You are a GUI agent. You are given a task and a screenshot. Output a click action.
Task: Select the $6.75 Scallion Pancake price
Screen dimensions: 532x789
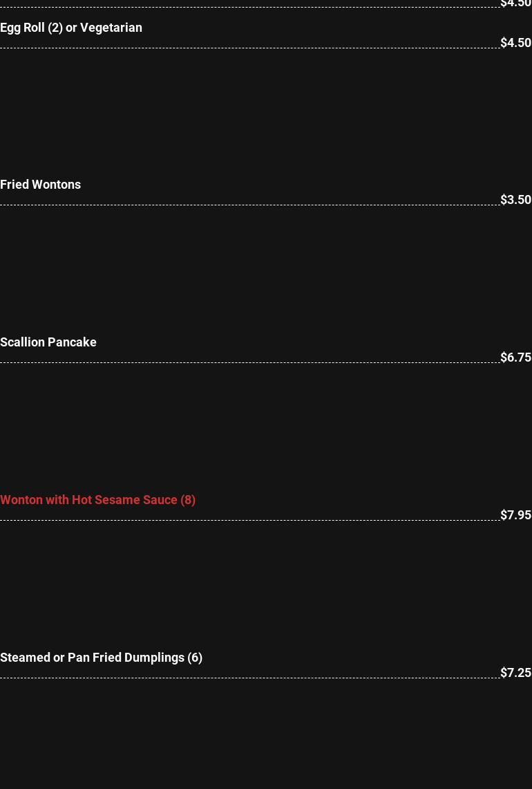[x=515, y=358]
